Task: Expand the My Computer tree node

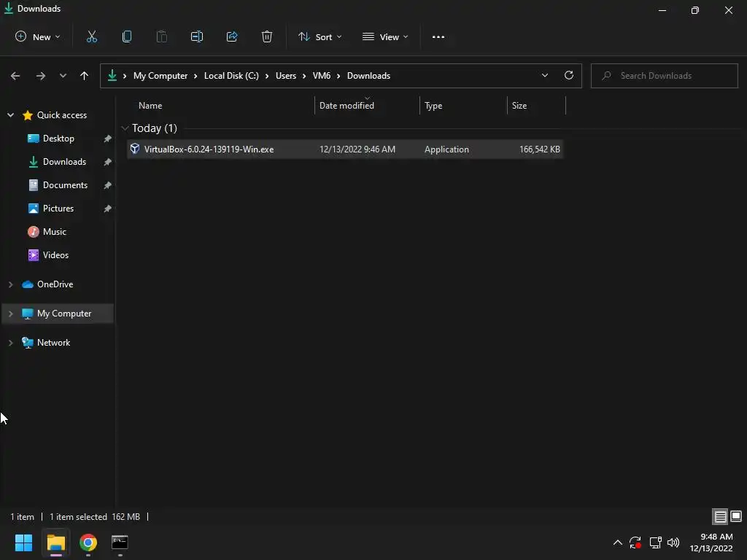Action: (x=10, y=314)
